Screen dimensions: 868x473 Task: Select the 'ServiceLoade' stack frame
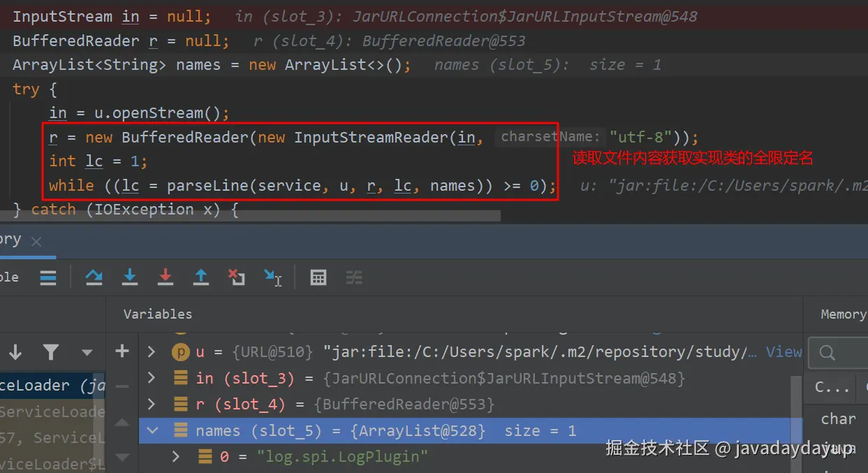(x=52, y=412)
